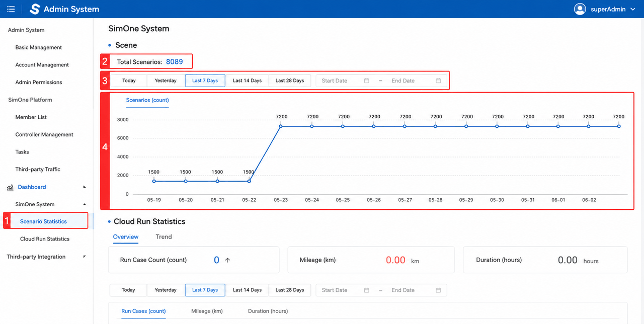Select Mileage (km) chart tab
The image size is (644, 324).
click(207, 311)
